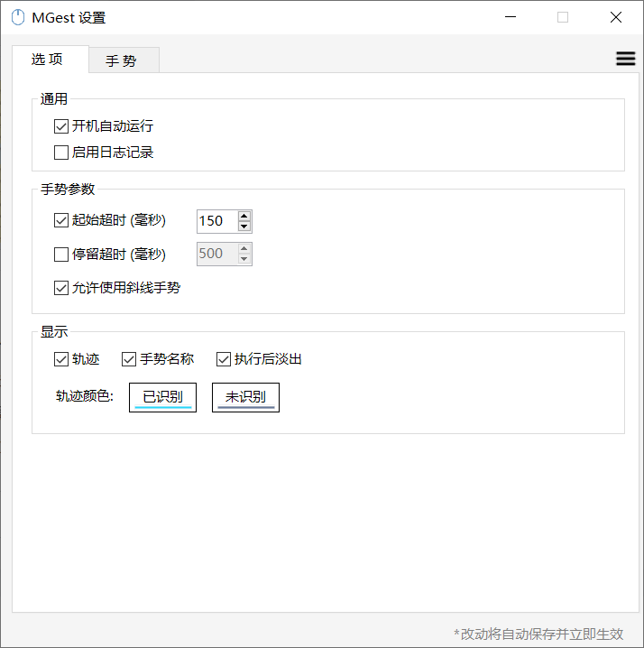Screen dimensions: 644x648
Task: Minimize the MGest 设置 window
Action: coord(511,17)
